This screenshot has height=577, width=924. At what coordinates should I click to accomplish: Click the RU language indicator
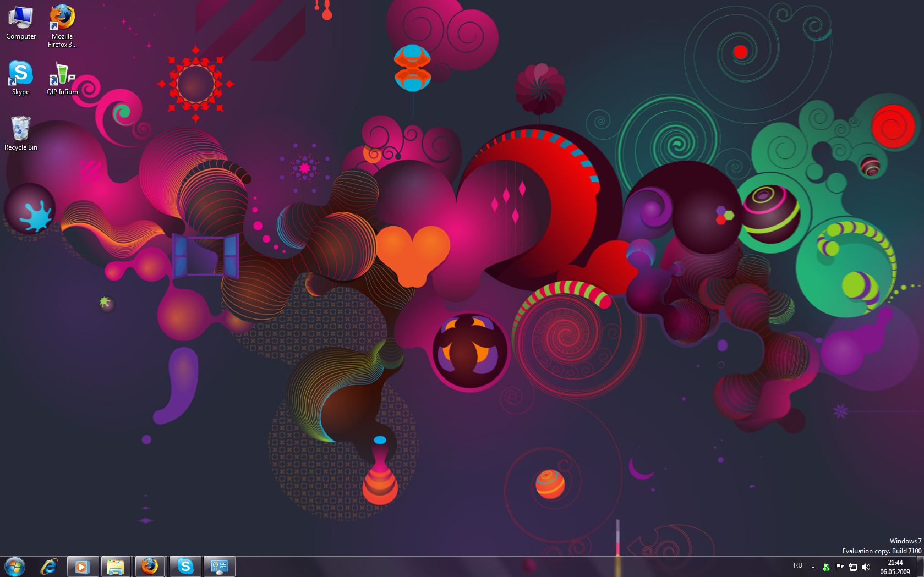798,566
